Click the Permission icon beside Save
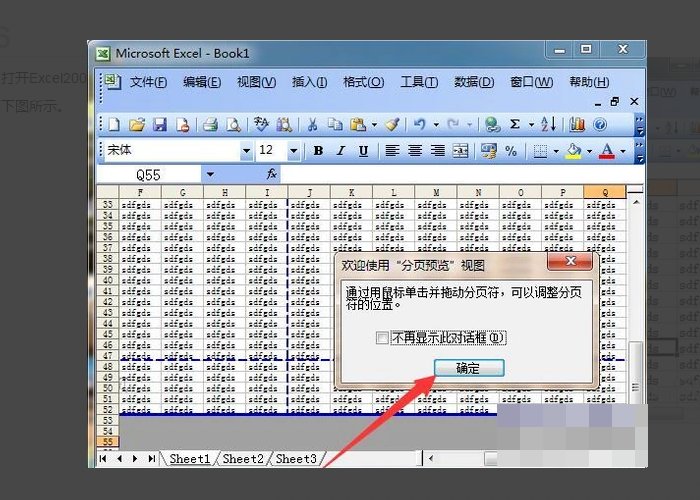Image resolution: width=700 pixels, height=500 pixels. (x=183, y=125)
